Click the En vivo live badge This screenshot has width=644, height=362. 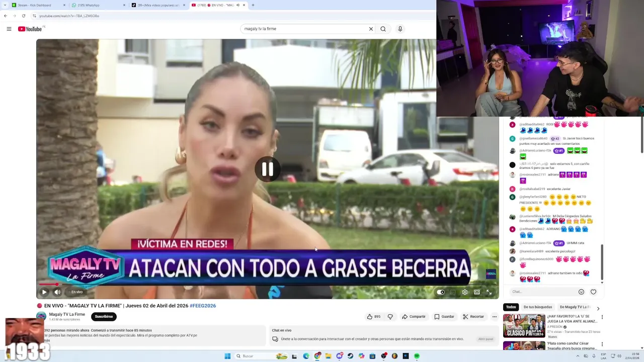[x=75, y=292]
